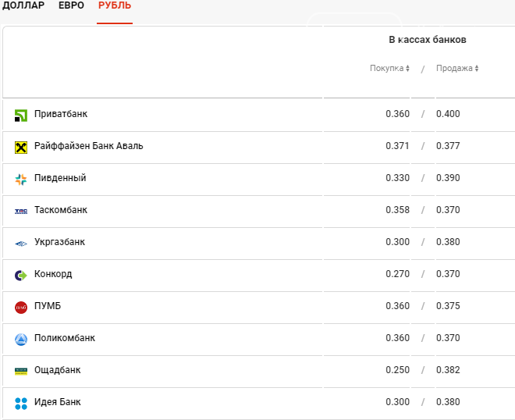Open the Райффайзен Банк Аваль link
The image size is (515, 420).
point(88,146)
